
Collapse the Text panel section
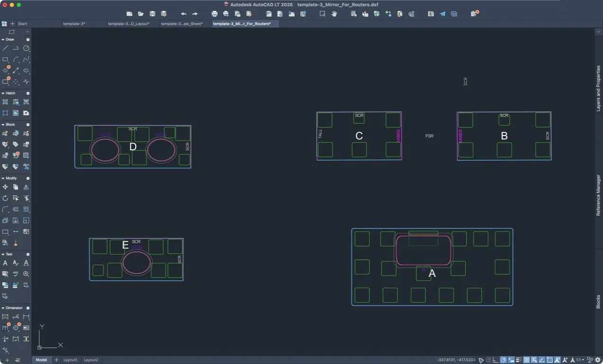pyautogui.click(x=3, y=254)
